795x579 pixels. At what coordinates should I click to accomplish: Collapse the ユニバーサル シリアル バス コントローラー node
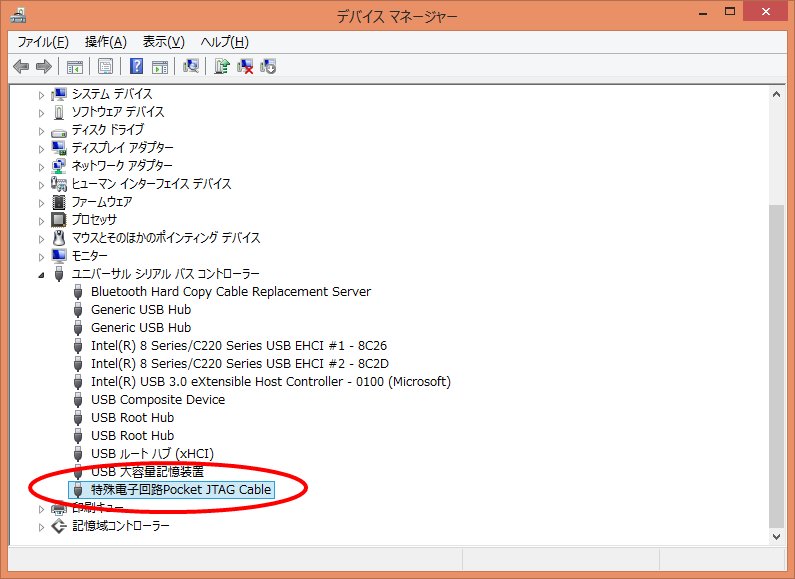(x=42, y=274)
